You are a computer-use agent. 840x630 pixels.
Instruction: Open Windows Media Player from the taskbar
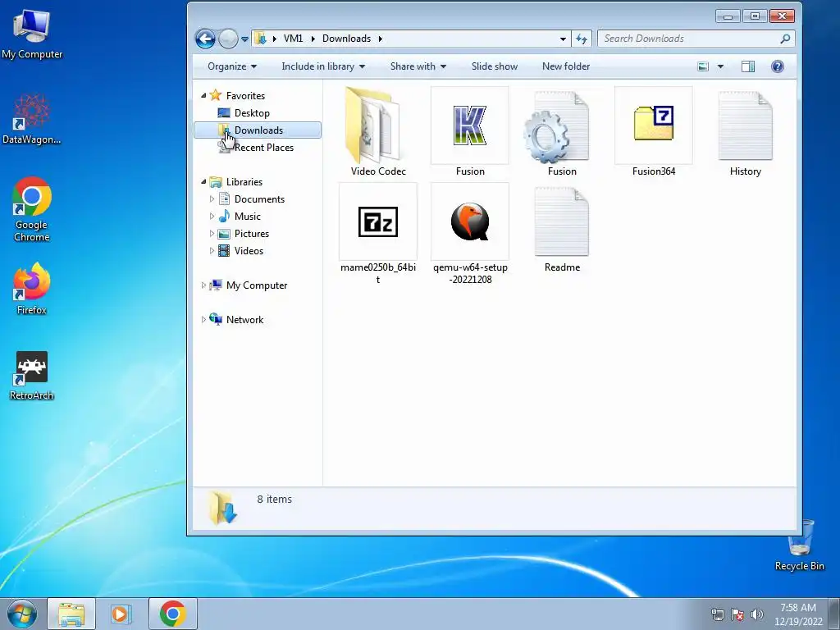pyautogui.click(x=121, y=614)
